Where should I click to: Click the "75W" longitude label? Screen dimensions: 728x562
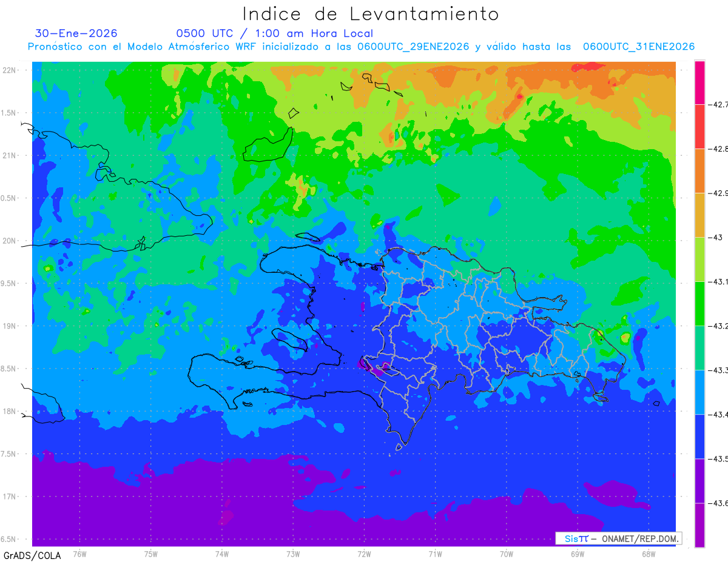[151, 554]
